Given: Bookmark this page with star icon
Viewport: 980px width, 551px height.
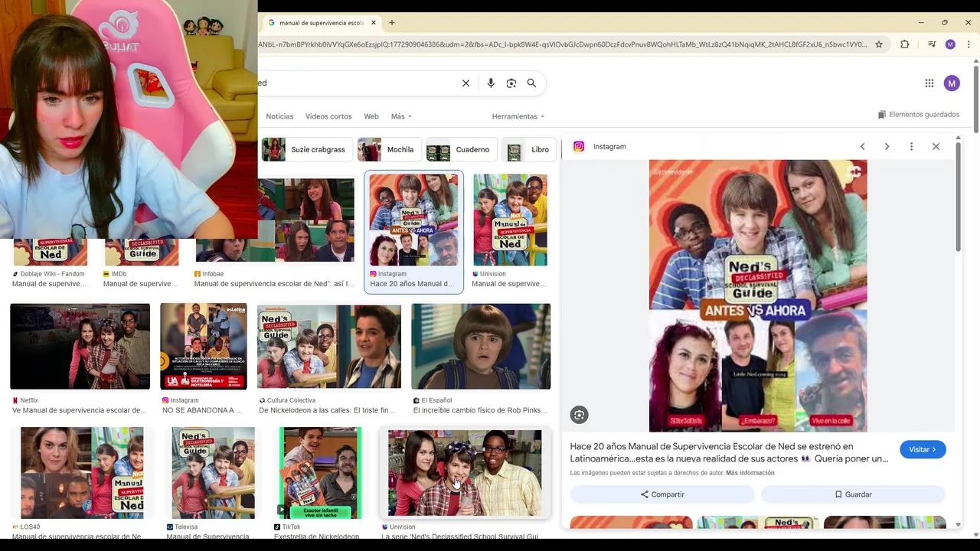Looking at the screenshot, I should [x=879, y=44].
